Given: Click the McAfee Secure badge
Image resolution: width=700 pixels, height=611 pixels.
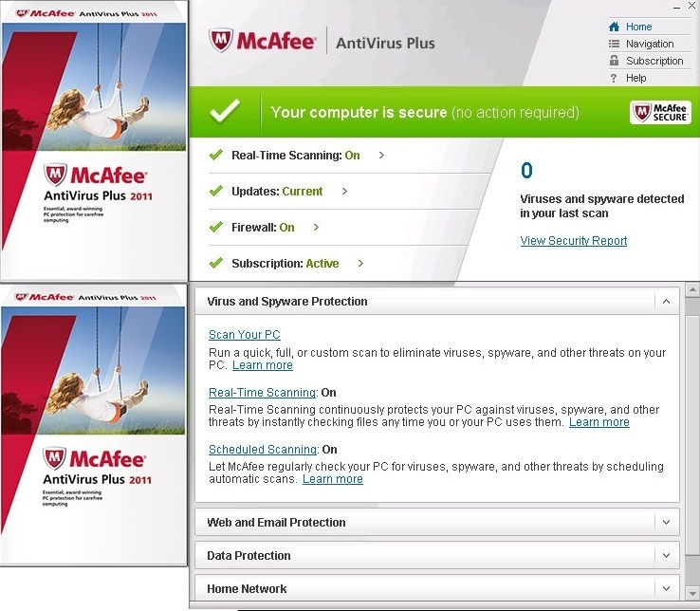Looking at the screenshot, I should click(x=659, y=113).
